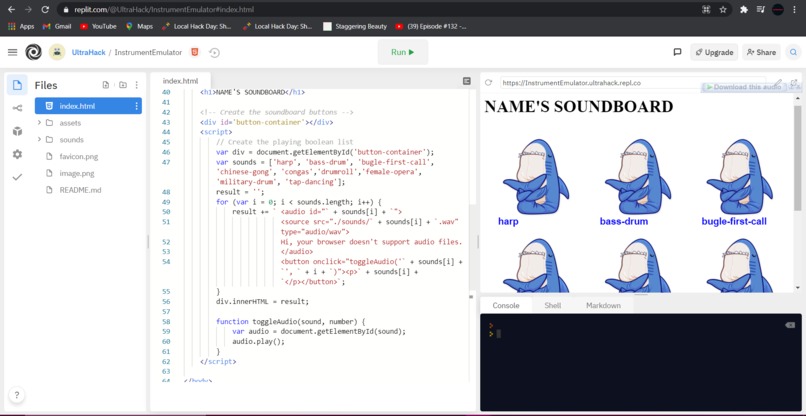Click the Replit search magnifier icon

click(794, 52)
